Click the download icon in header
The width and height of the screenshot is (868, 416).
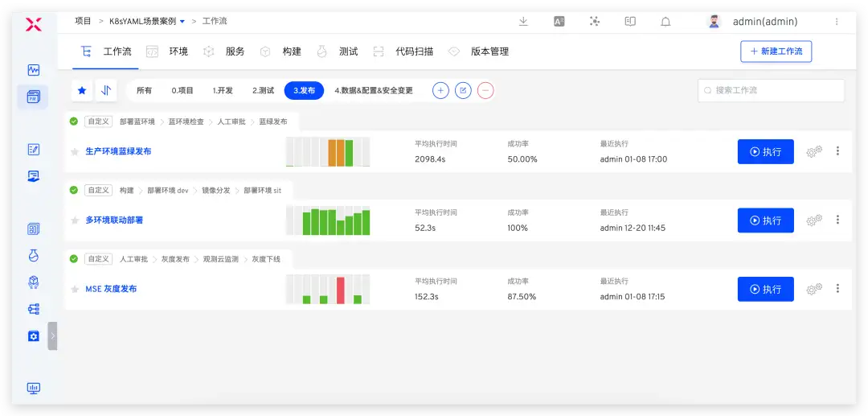pyautogui.click(x=523, y=22)
